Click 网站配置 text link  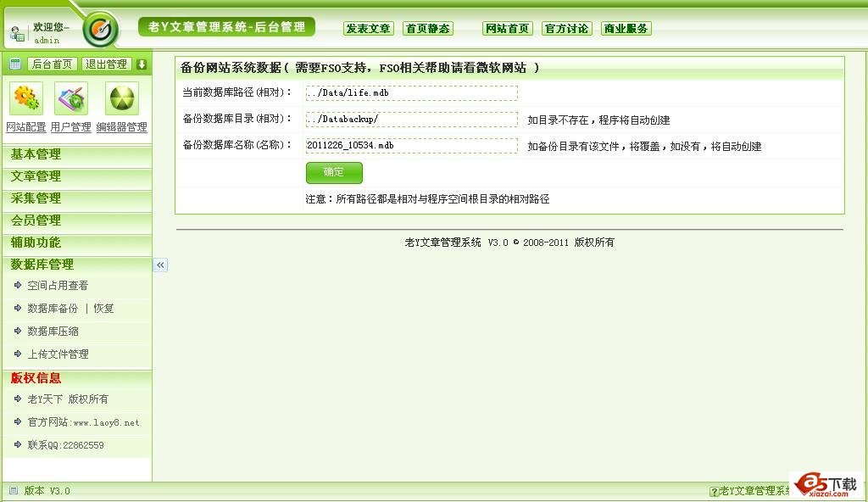[x=26, y=127]
